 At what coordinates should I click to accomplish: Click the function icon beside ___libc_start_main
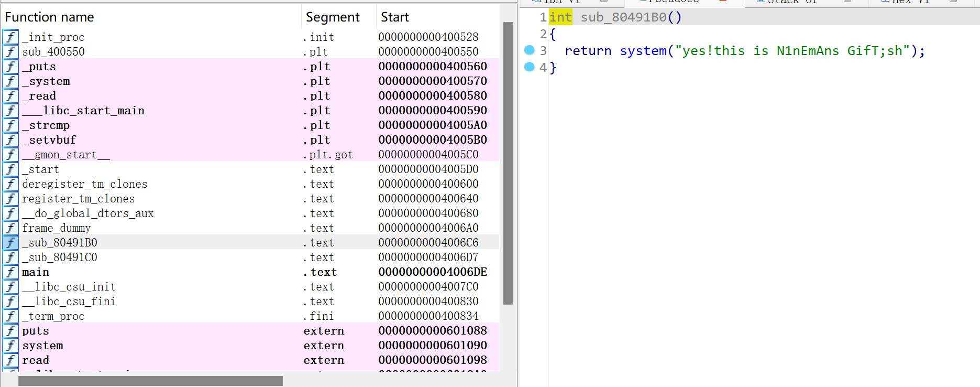(x=10, y=111)
